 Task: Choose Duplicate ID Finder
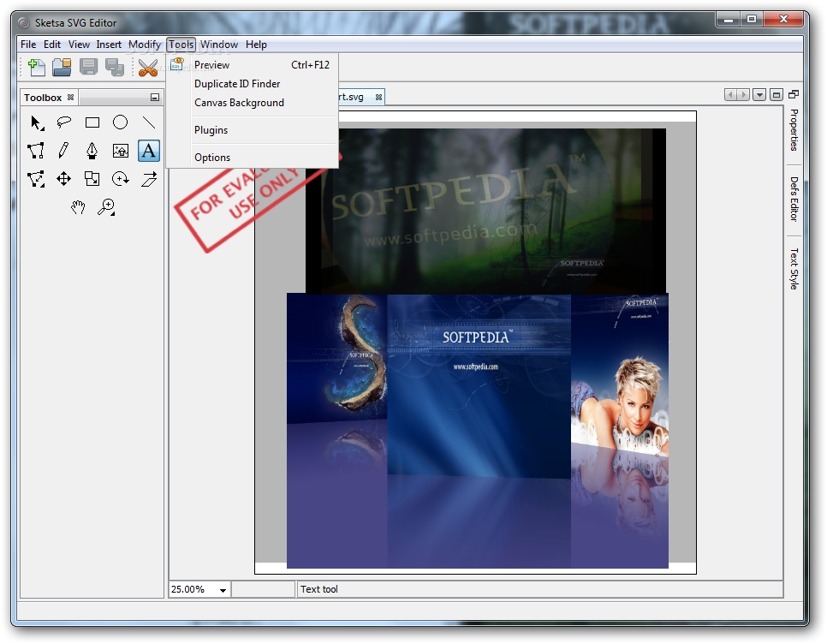pos(252,84)
